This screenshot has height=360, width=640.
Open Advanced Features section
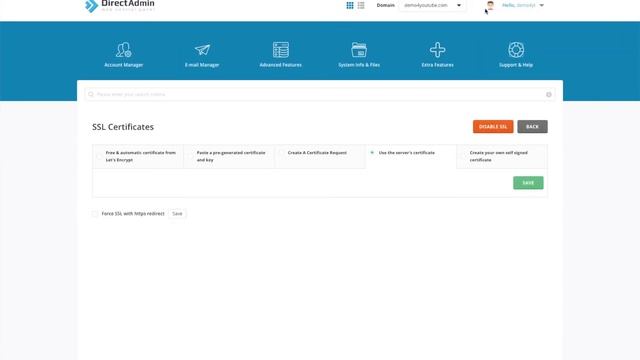(x=281, y=55)
